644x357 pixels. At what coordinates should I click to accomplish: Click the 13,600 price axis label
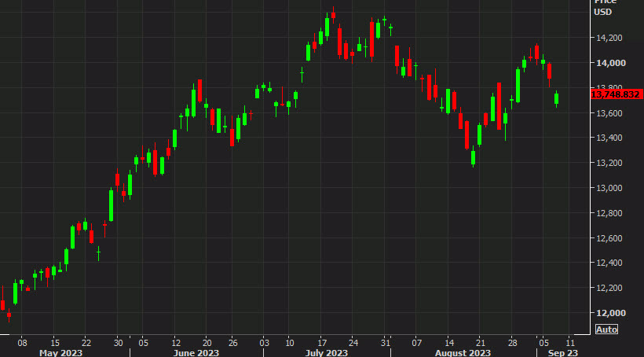[x=609, y=113]
